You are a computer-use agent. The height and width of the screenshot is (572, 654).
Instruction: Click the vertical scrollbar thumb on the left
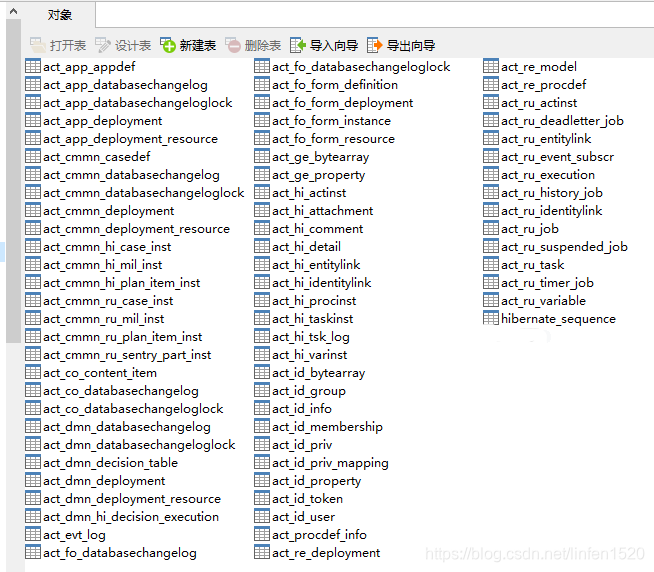[13, 181]
